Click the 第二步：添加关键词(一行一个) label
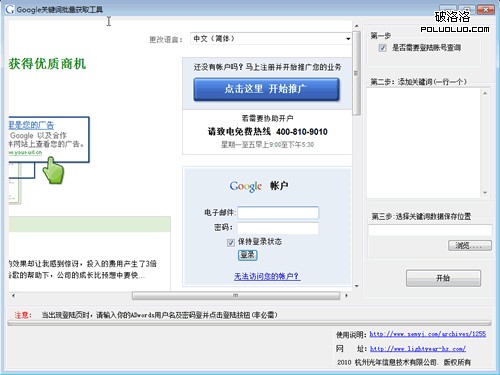This screenshot has height=375, width=500. tap(419, 82)
